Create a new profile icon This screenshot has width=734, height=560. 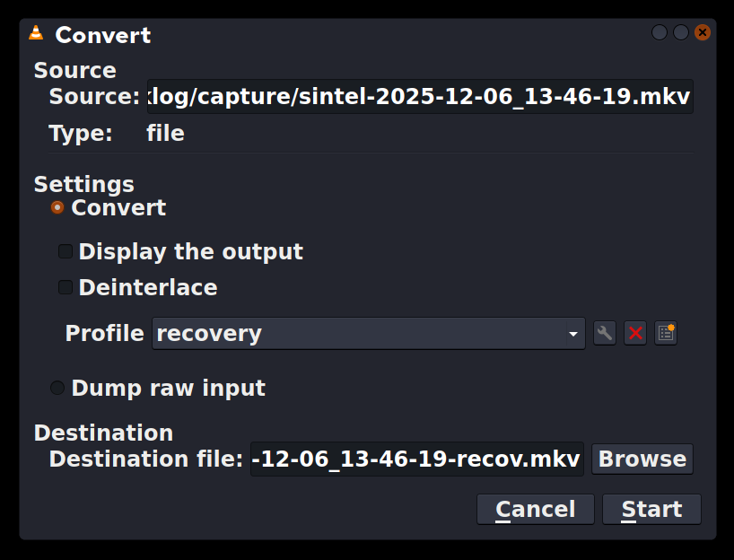coord(665,333)
